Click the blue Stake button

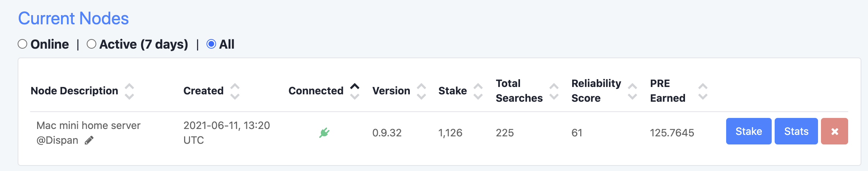749,131
